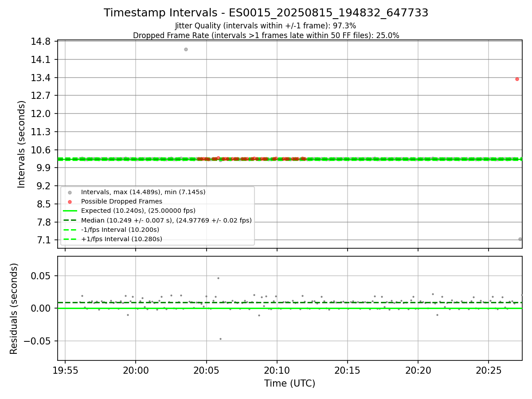Click the dark dashed line sample beside 'Median' in the legend
The image size is (532, 399).
pyautogui.click(x=70, y=220)
